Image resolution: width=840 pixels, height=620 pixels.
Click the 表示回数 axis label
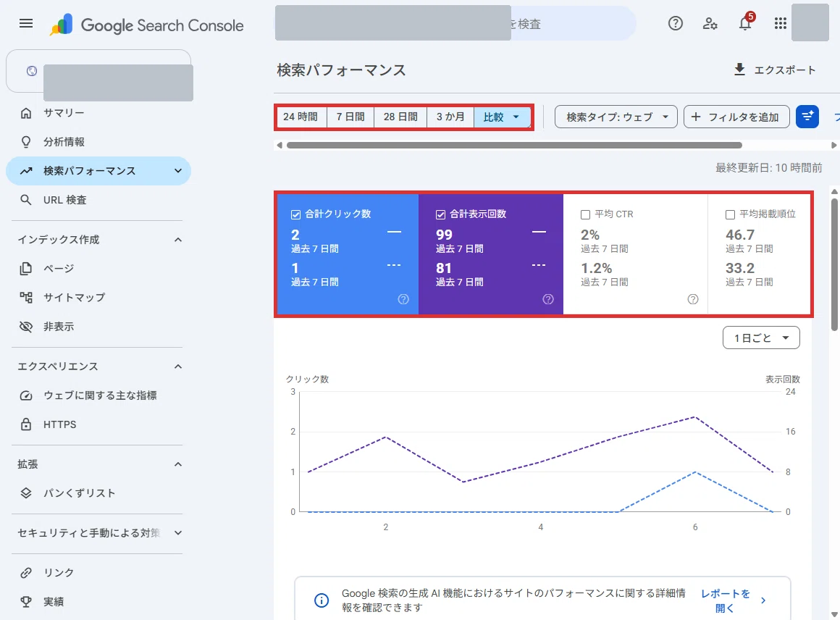pyautogui.click(x=782, y=380)
